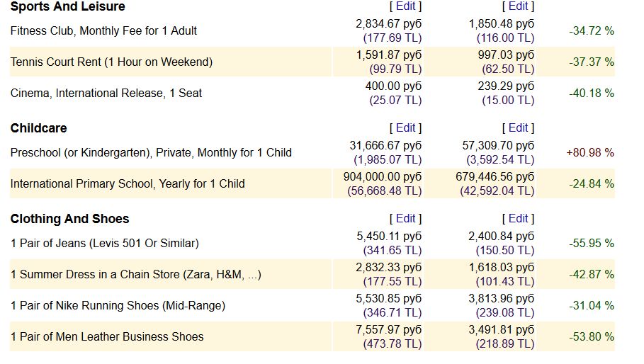This screenshot has height=364, width=644.
Task: Select Summer Dress in Chain Store row
Action: click(x=135, y=275)
